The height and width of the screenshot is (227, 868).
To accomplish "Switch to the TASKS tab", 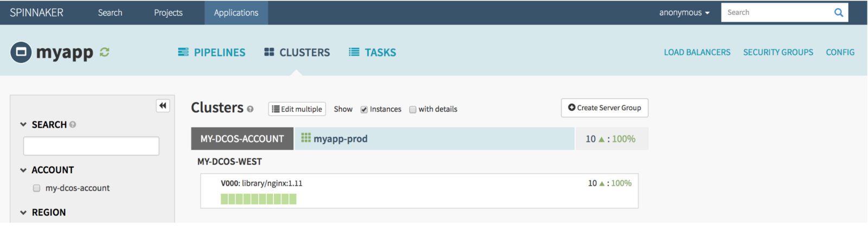I will [x=372, y=52].
